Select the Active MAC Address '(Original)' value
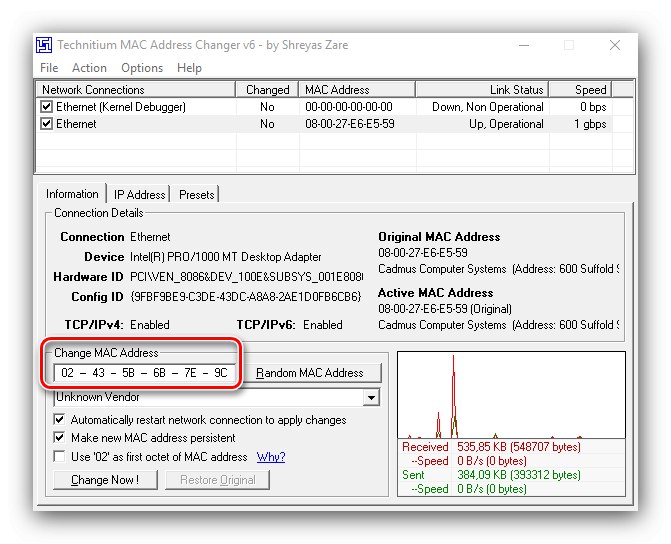This screenshot has height=544, width=671. (x=445, y=309)
